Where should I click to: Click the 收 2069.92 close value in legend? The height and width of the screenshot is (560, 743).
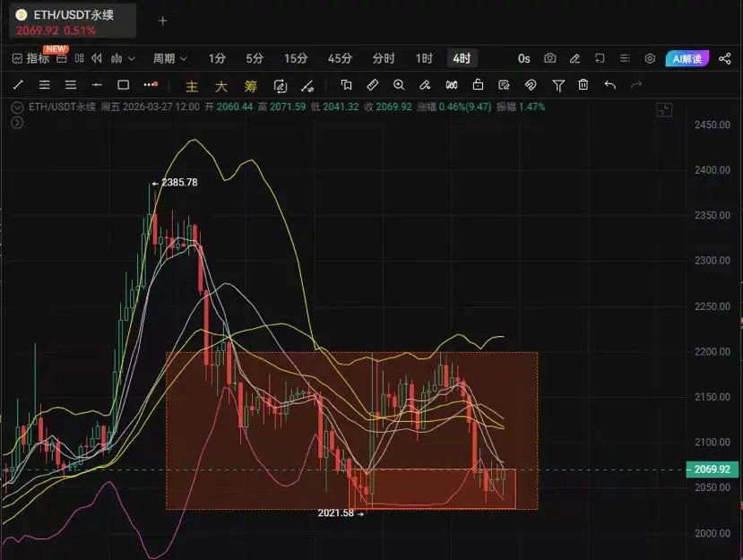click(x=388, y=108)
